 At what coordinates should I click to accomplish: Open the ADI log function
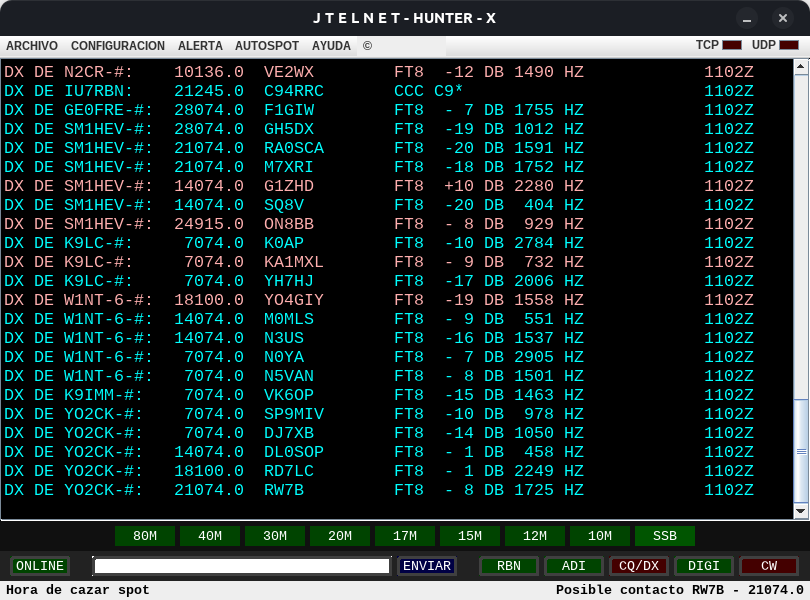click(x=573, y=566)
